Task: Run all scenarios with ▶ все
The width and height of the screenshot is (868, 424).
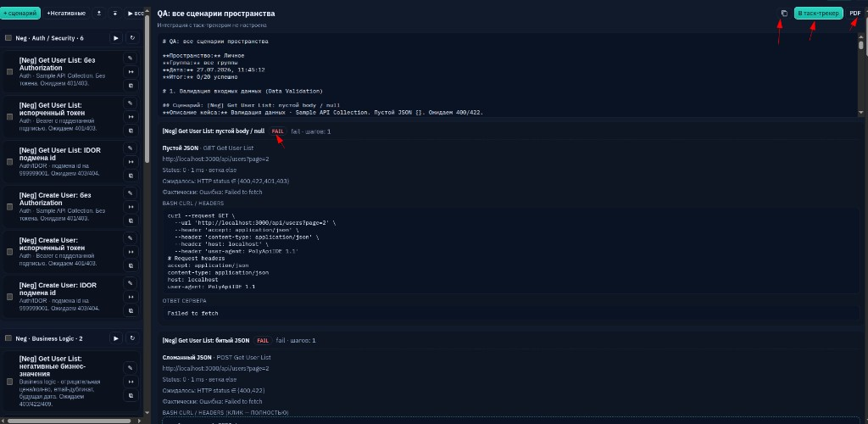Action: pyautogui.click(x=134, y=13)
